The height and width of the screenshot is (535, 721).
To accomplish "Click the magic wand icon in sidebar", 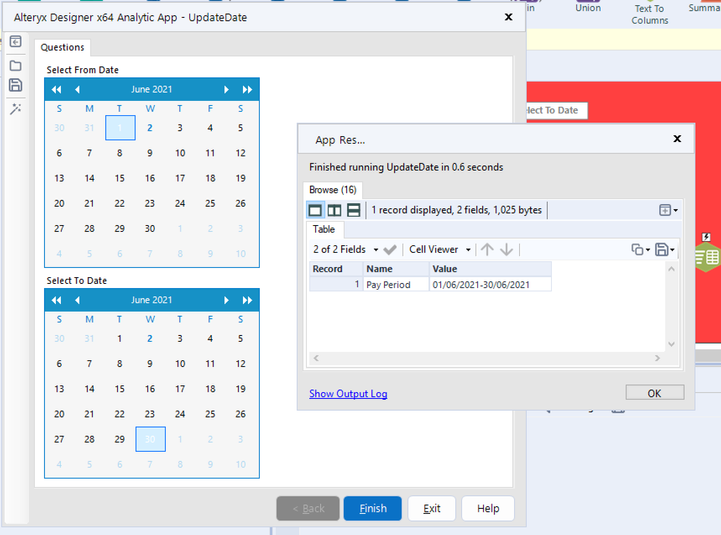I will coord(15,109).
